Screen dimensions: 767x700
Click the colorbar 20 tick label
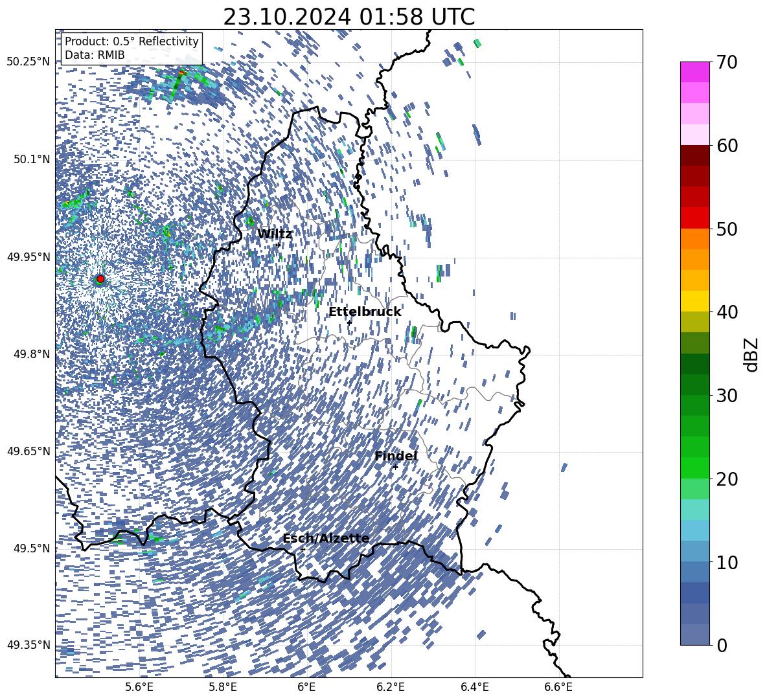726,479
